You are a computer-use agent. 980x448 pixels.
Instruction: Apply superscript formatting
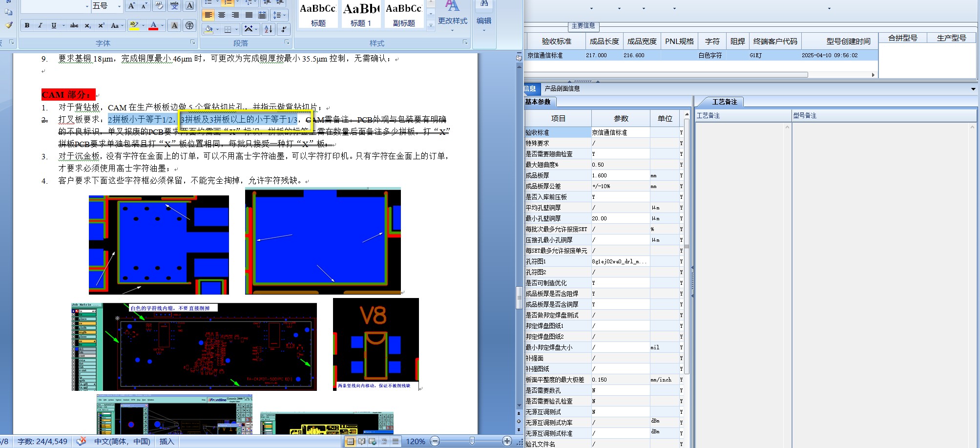pyautogui.click(x=101, y=25)
